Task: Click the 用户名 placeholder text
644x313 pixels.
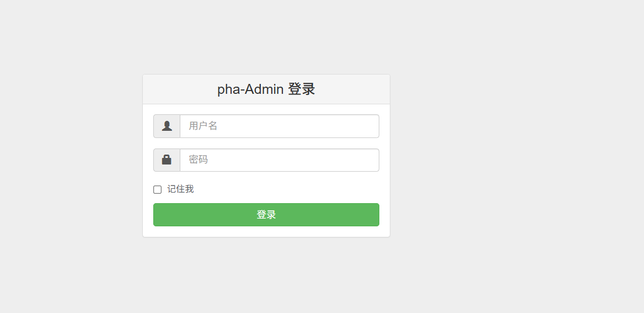Action: 203,126
